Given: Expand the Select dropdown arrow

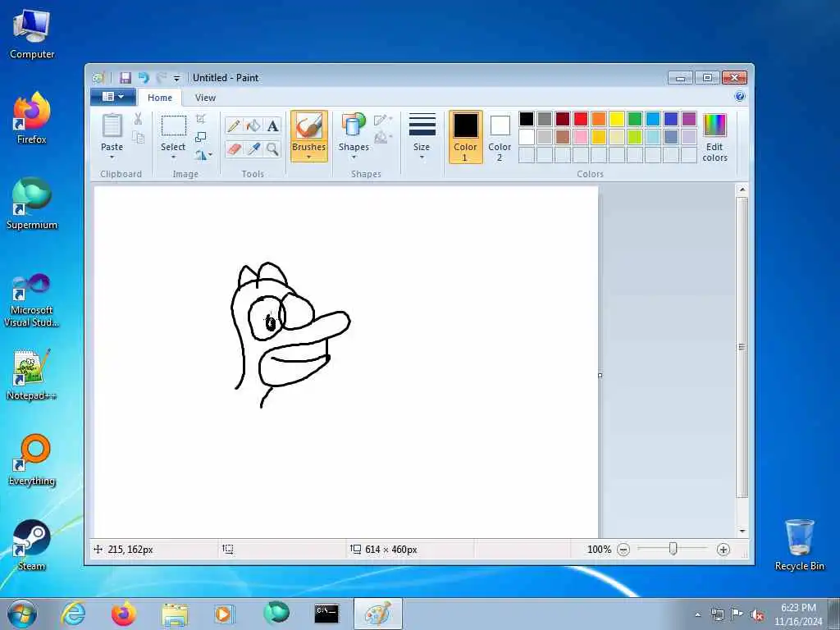Looking at the screenshot, I should click(x=173, y=157).
